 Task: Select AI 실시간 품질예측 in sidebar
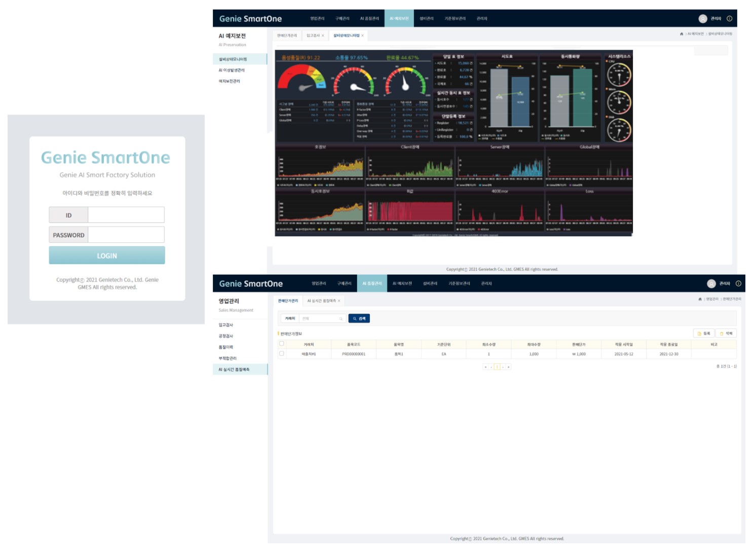[x=240, y=369]
